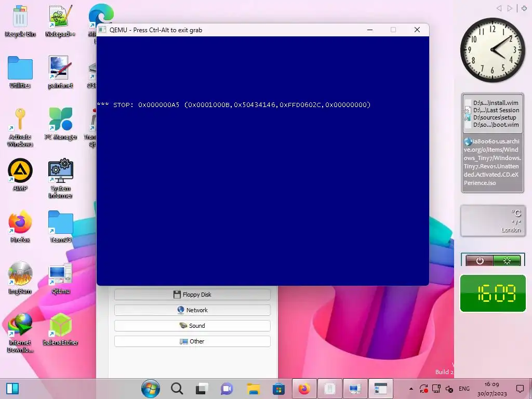Click the power button on the sidebar gadget
532x399 pixels.
point(480,261)
